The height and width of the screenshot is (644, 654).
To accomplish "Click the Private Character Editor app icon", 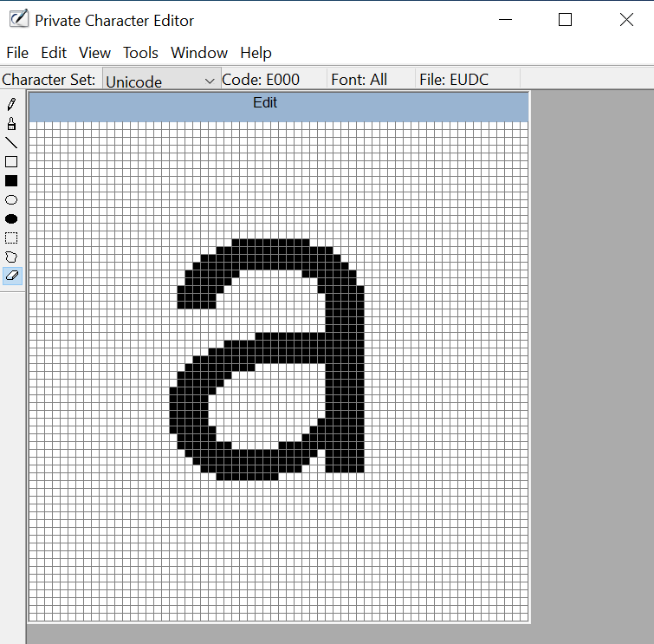I will coord(19,19).
